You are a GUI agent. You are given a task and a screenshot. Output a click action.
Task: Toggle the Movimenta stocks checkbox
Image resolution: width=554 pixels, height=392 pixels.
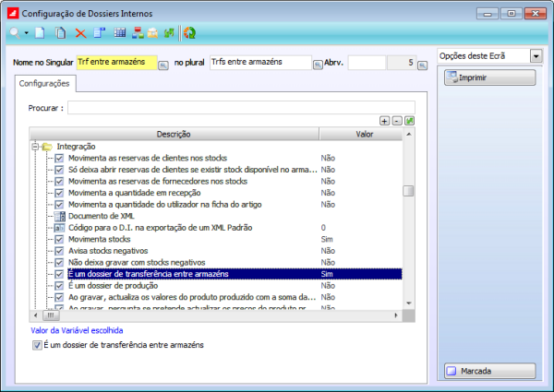click(59, 239)
